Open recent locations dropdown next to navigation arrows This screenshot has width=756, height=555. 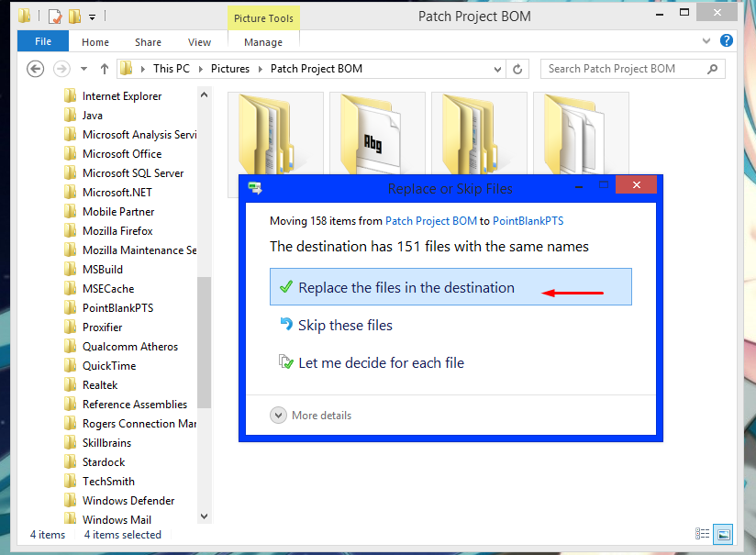coord(83,69)
